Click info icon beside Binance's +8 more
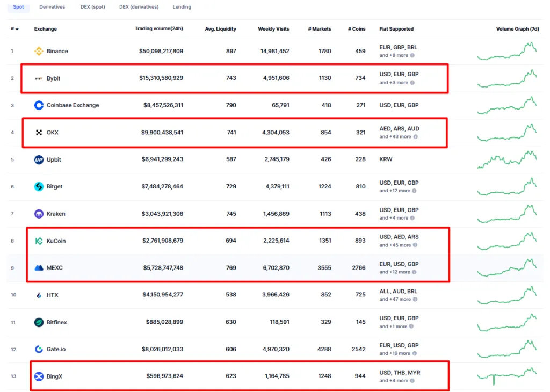This screenshot has height=392, width=550. point(412,55)
